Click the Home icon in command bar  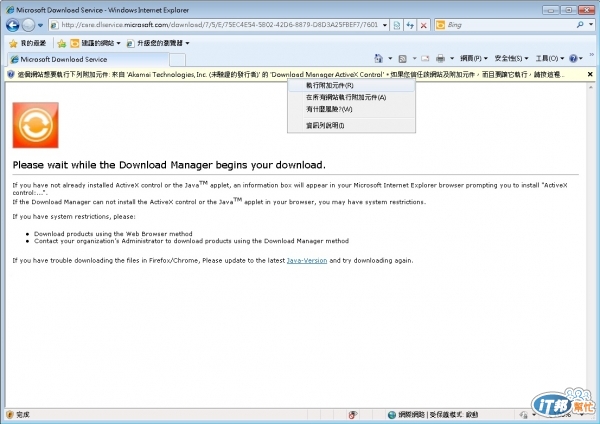(378, 59)
